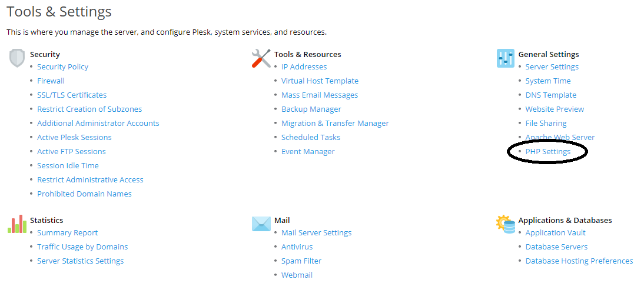Open Application Vault
This screenshot has height=293, width=644.
(x=556, y=232)
